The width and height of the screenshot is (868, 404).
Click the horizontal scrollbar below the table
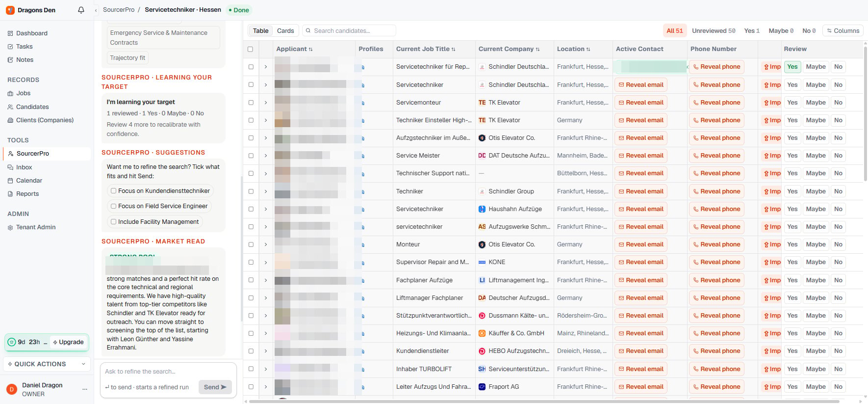point(544,402)
